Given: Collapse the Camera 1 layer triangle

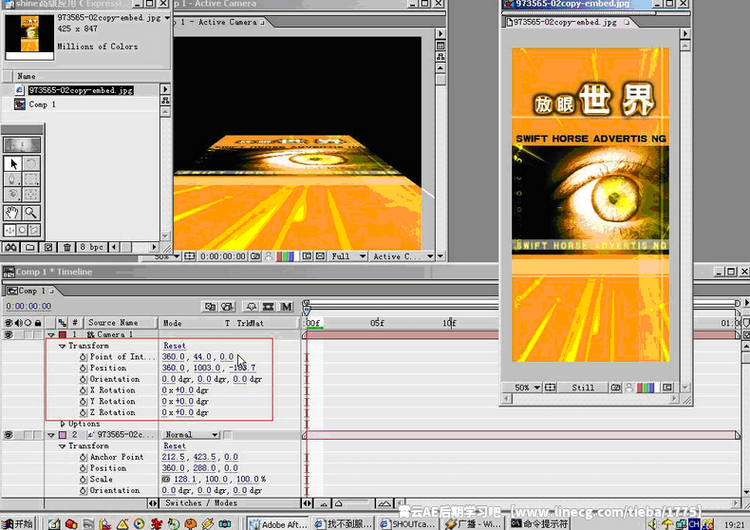Looking at the screenshot, I should coord(51,334).
